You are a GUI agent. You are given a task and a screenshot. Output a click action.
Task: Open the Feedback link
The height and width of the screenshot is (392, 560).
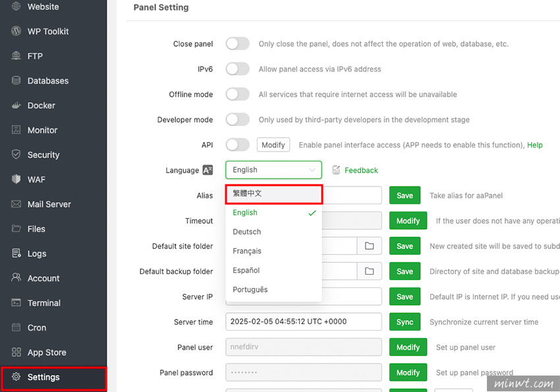pos(361,170)
